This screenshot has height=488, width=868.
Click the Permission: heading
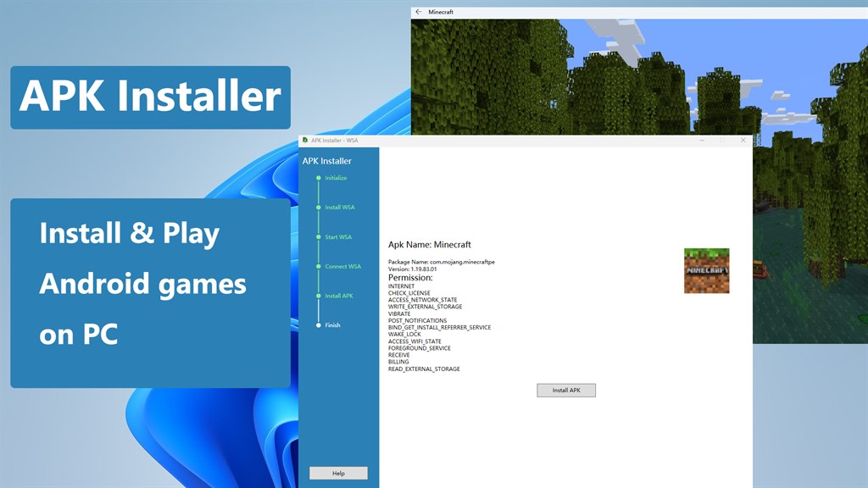tap(410, 278)
